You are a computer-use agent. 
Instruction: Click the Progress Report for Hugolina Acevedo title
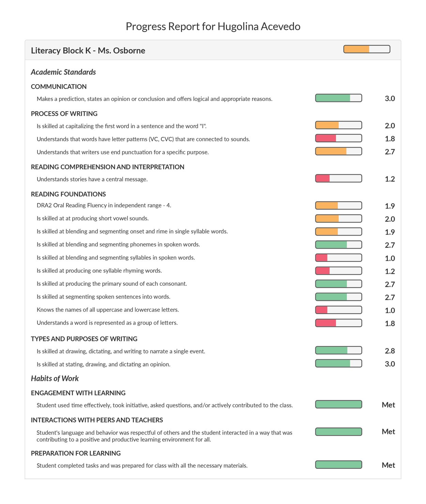(x=213, y=26)
